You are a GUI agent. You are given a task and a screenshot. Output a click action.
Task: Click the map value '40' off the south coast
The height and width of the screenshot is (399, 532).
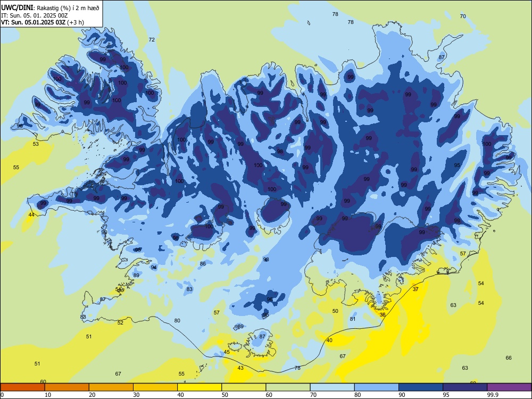(329, 340)
